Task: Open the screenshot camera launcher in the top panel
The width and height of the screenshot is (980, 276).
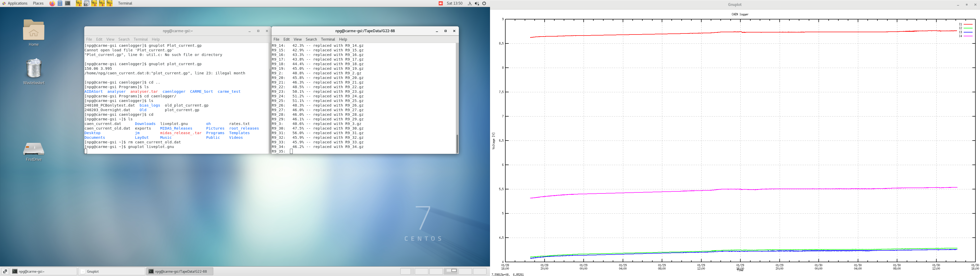Action: point(86,3)
